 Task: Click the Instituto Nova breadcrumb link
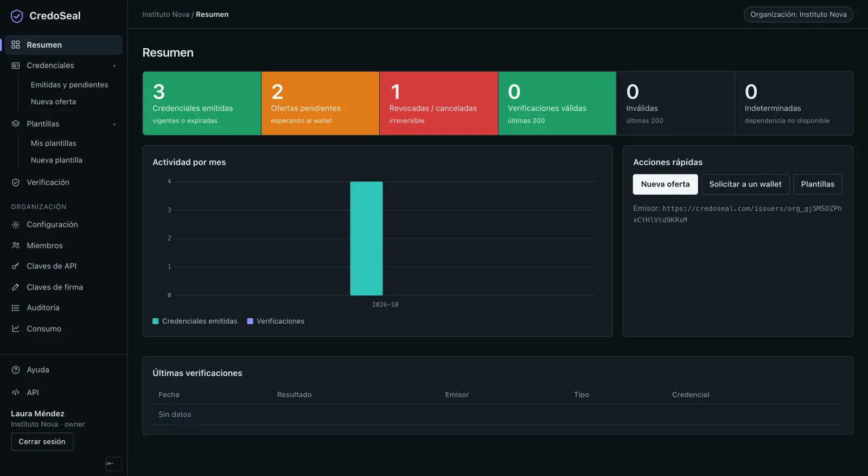165,15
